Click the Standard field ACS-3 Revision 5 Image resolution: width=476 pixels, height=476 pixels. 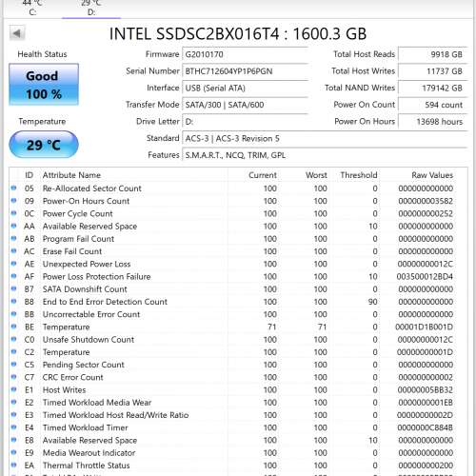[325, 138]
